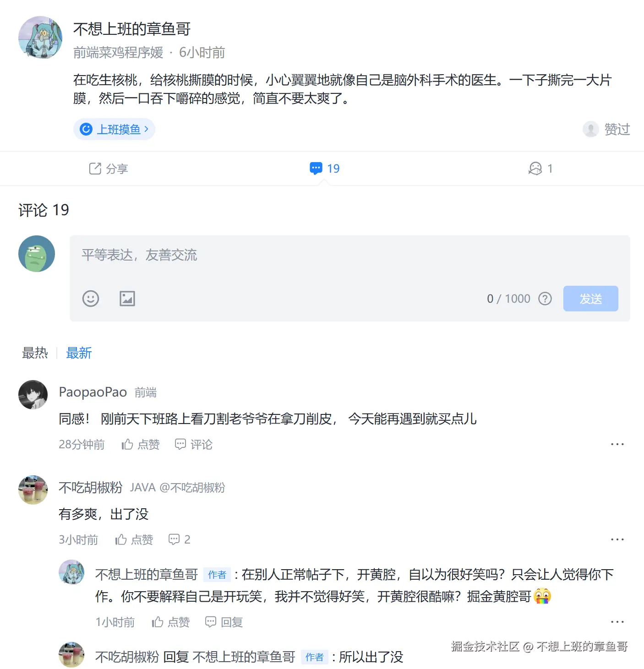Open the emoji picker in comment box
The height and width of the screenshot is (669, 644).
coord(91,299)
